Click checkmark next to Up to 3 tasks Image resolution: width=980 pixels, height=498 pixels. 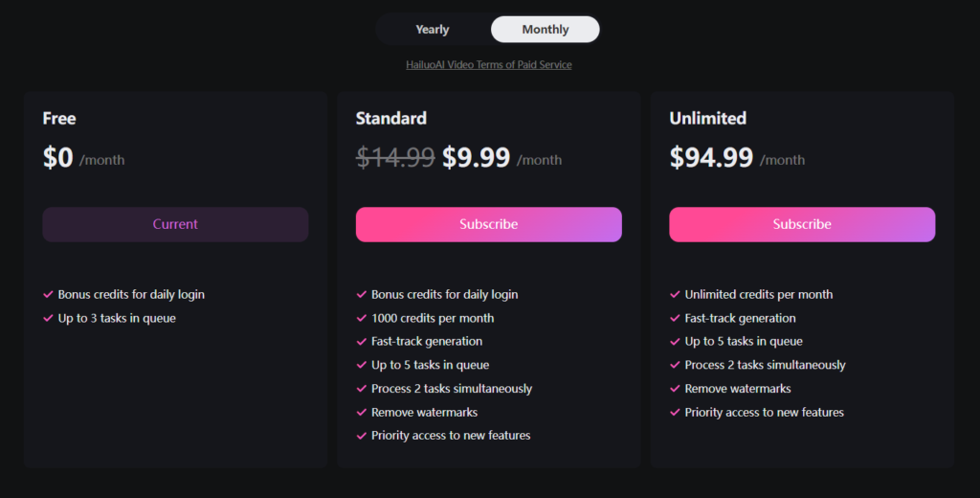click(48, 318)
